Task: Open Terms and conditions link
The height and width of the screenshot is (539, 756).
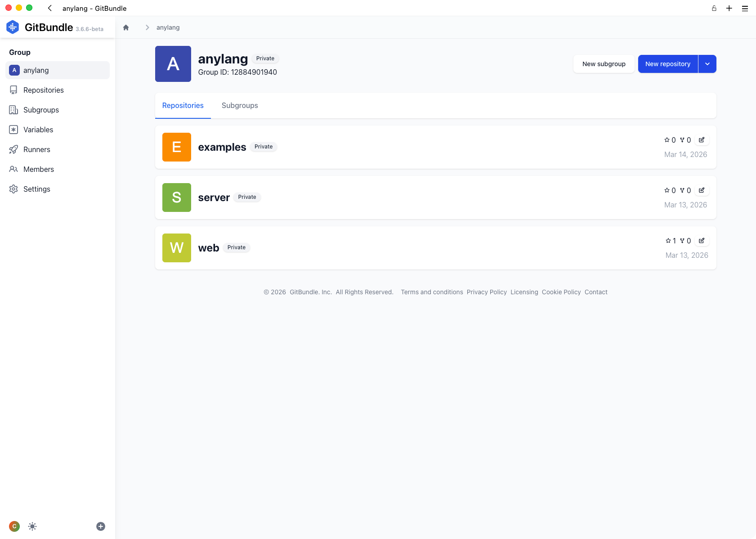Action: click(x=432, y=292)
